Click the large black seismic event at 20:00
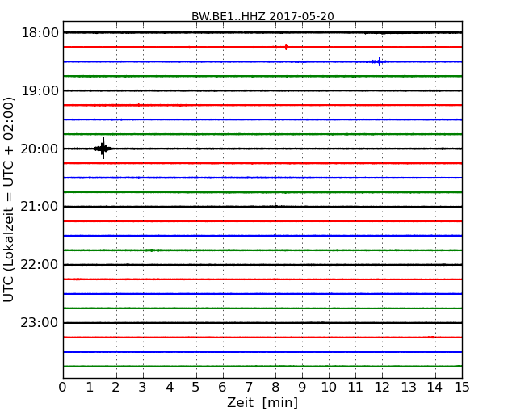Viewport: 525px width, 420px height. pyautogui.click(x=103, y=149)
